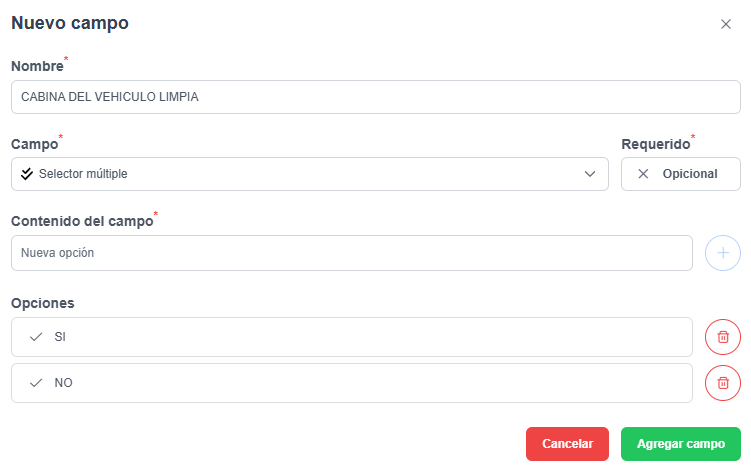The height and width of the screenshot is (471, 751).
Task: Click the double-check icon in Campo selector
Action: point(27,174)
